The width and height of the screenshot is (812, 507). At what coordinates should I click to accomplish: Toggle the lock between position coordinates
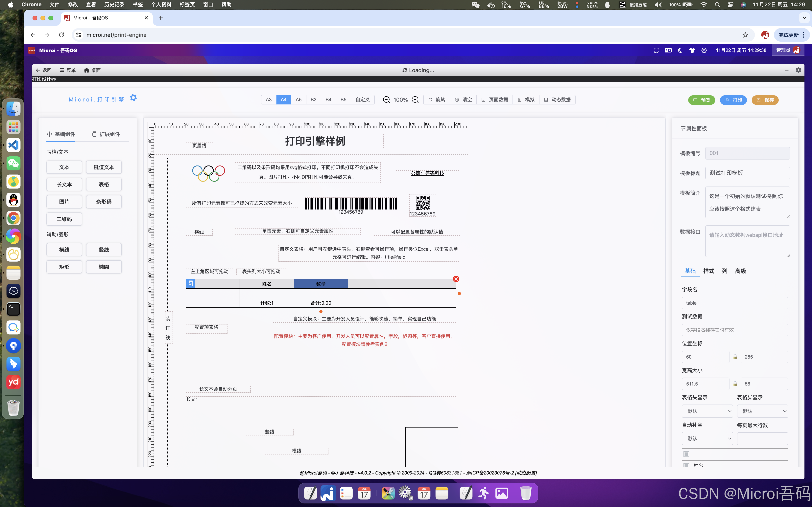pos(735,357)
